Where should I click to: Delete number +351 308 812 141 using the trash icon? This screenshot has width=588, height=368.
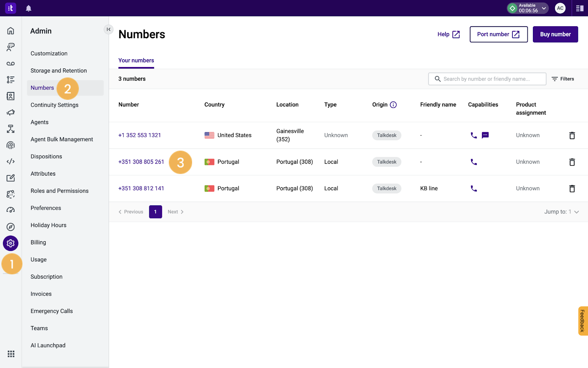(x=572, y=188)
